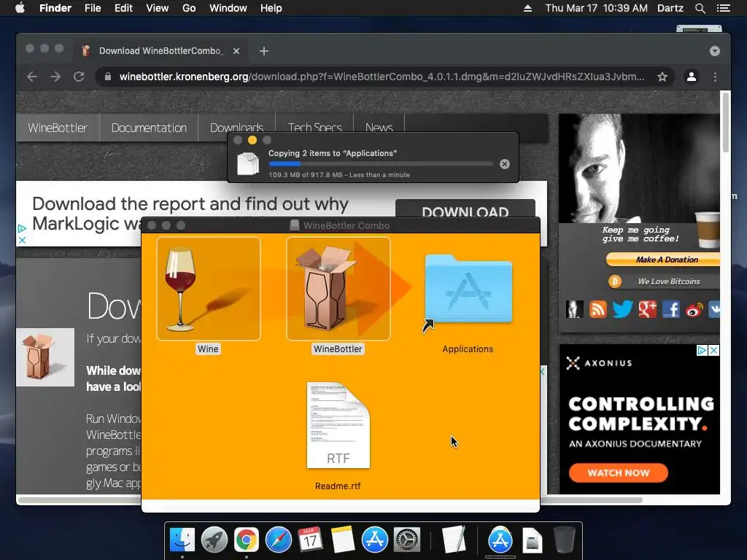This screenshot has height=560, width=747.
Task: Open the Help menu
Action: (x=271, y=8)
